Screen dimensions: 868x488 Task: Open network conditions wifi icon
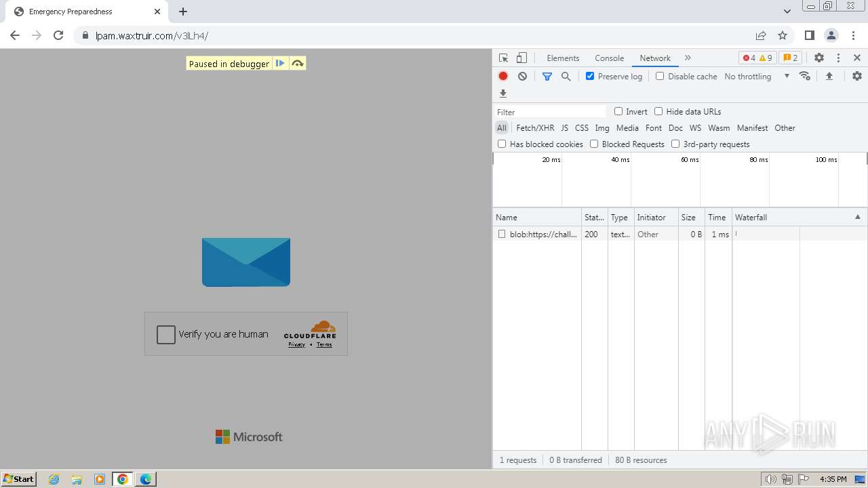coord(805,77)
